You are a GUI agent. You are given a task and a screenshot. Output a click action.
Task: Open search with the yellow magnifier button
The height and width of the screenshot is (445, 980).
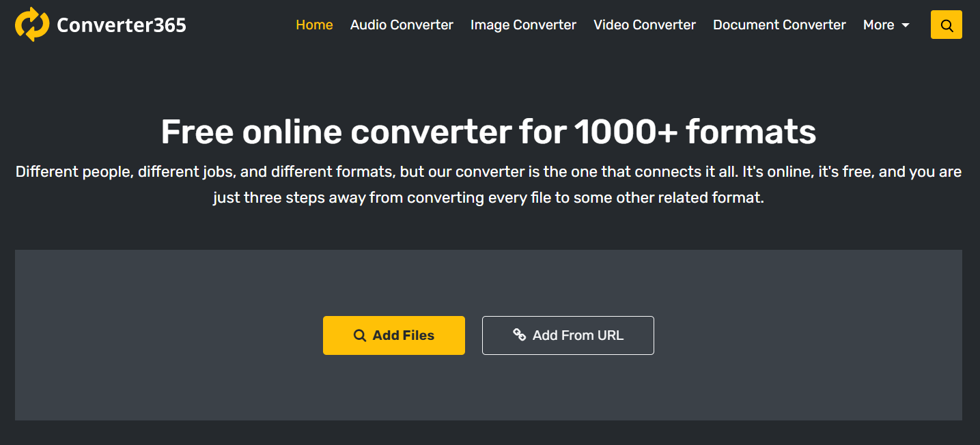click(946, 25)
